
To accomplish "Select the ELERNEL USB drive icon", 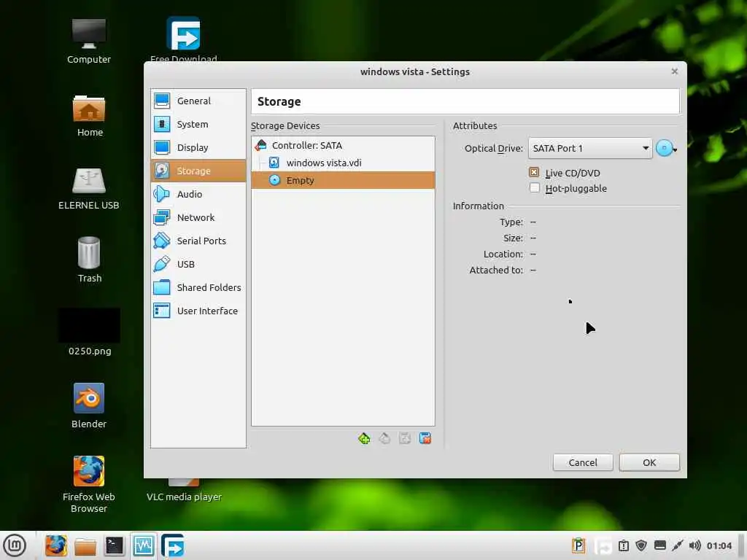I will tap(88, 189).
